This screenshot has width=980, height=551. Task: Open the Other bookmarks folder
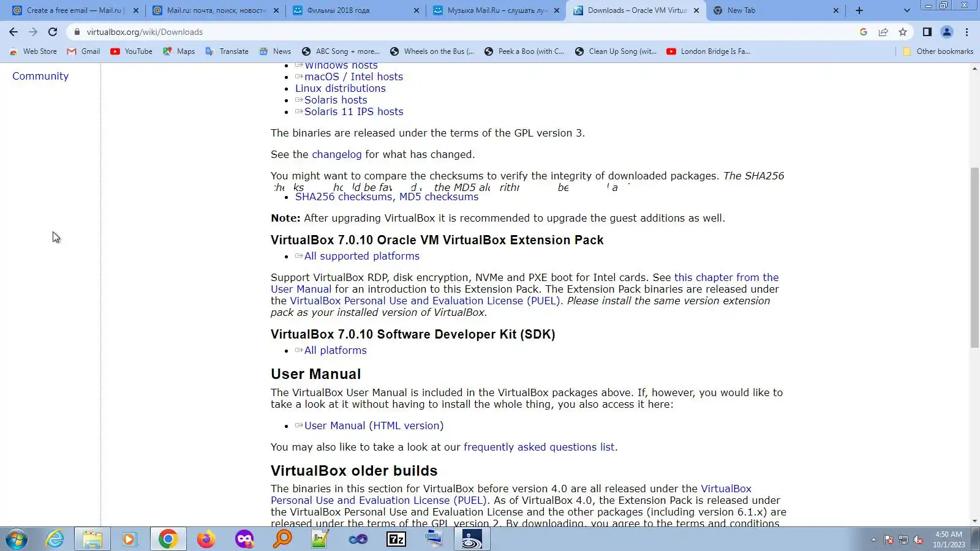938,51
